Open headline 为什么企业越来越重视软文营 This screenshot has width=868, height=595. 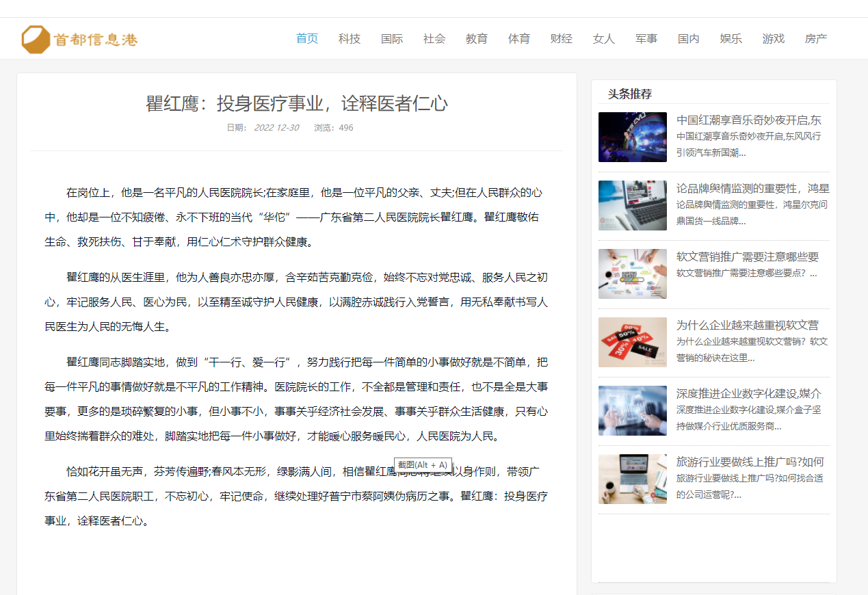(x=748, y=326)
